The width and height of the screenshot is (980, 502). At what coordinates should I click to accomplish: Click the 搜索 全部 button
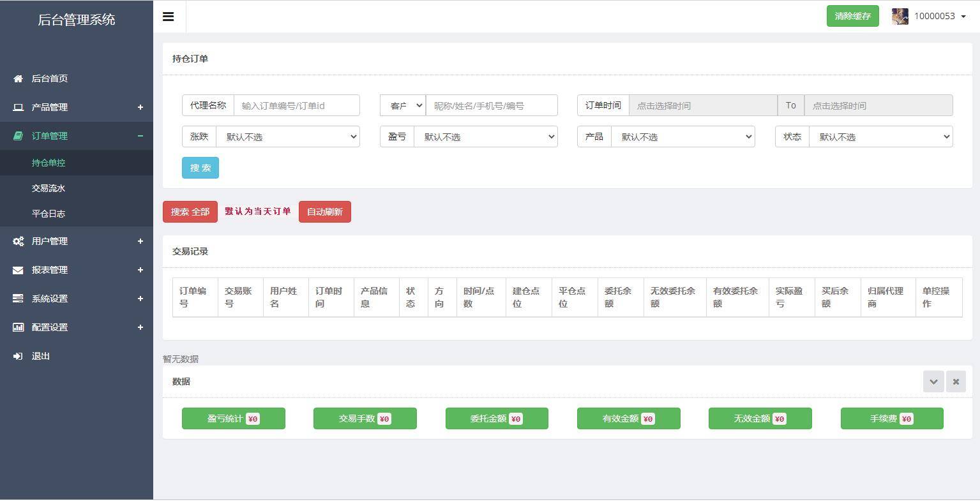[190, 211]
